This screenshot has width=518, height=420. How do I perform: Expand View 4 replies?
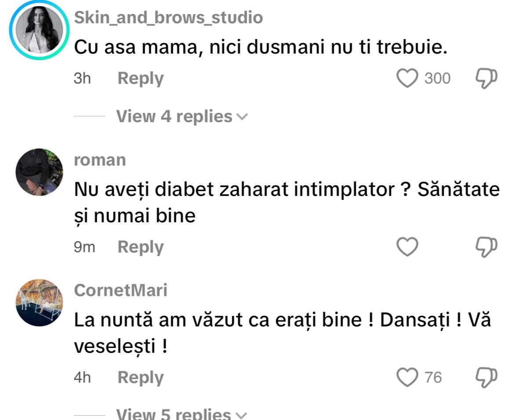174,116
